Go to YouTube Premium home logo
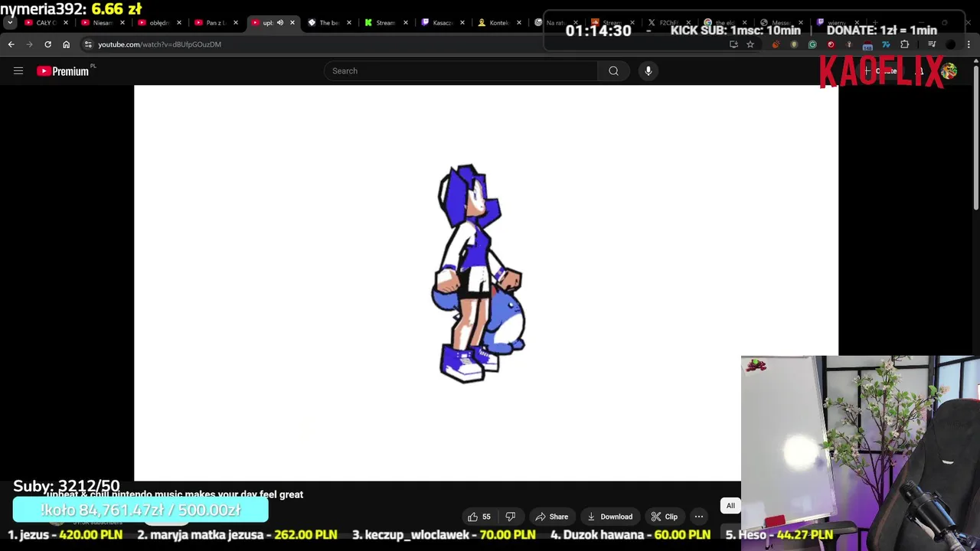This screenshot has height=551, width=980. click(x=63, y=71)
